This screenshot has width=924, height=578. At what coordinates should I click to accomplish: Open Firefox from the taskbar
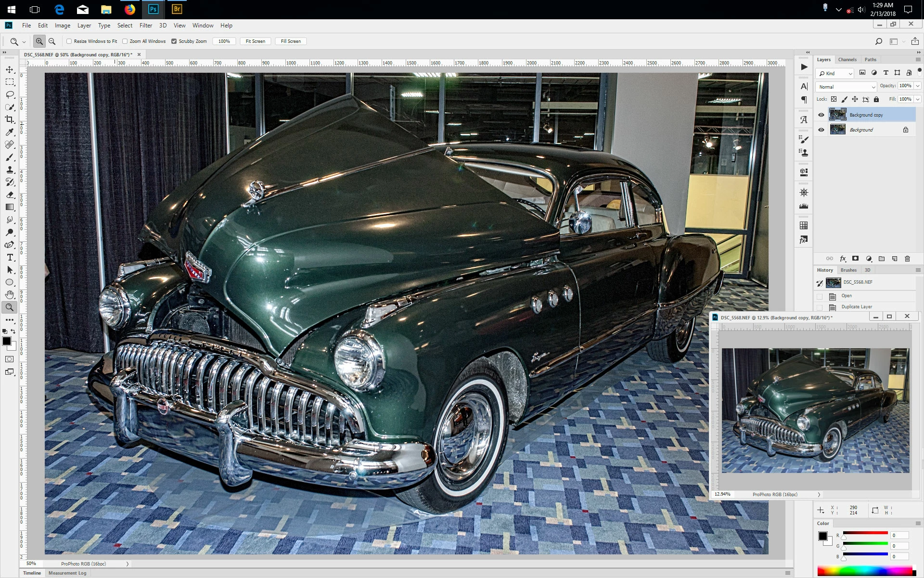click(x=129, y=9)
